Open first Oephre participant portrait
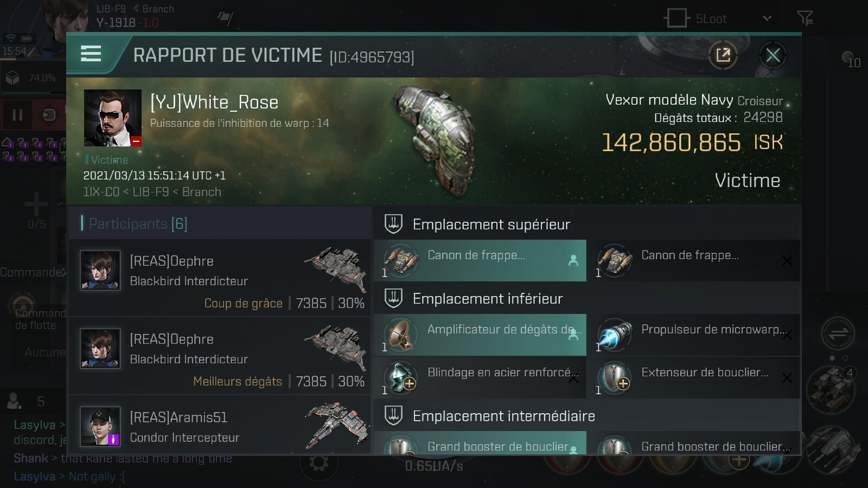Viewport: 868px width, 488px height. click(100, 270)
